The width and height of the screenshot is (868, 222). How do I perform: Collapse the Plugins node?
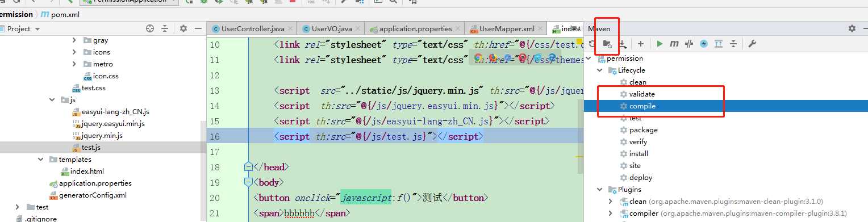tap(599, 190)
